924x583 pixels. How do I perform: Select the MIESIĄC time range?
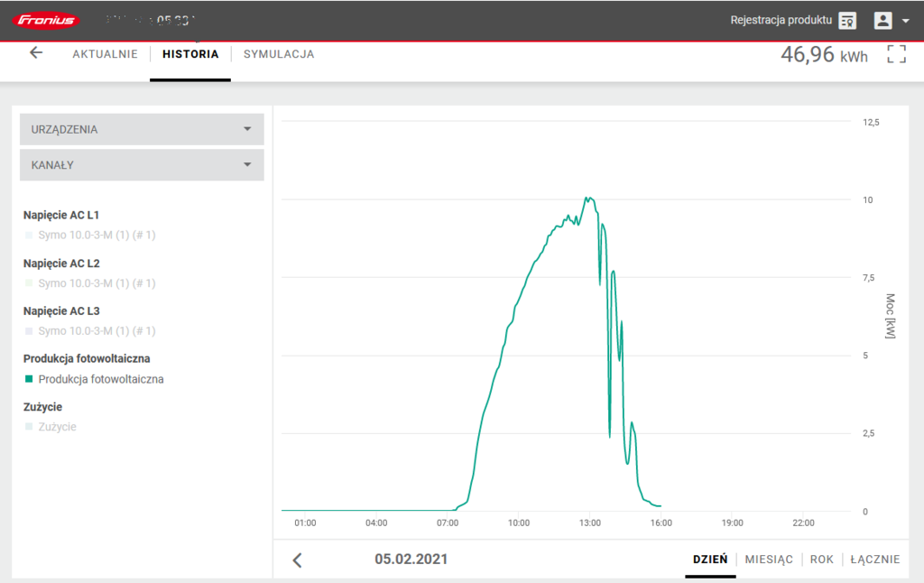coord(769,560)
